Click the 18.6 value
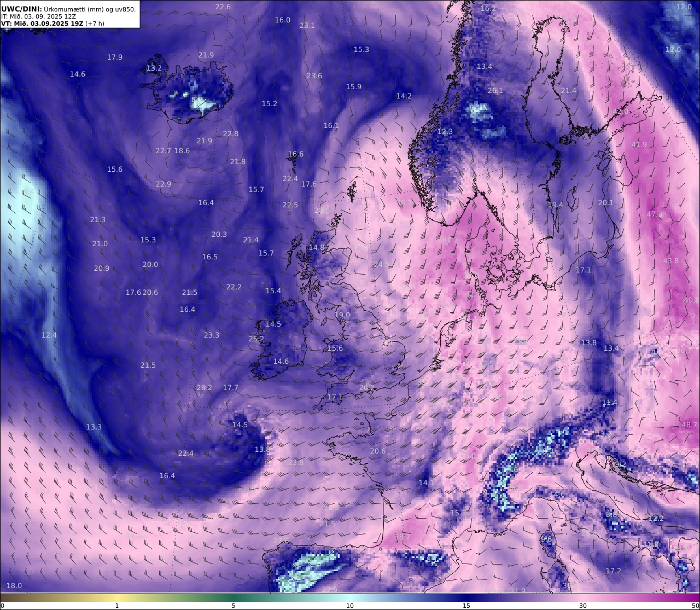The image size is (700, 610). point(182,151)
